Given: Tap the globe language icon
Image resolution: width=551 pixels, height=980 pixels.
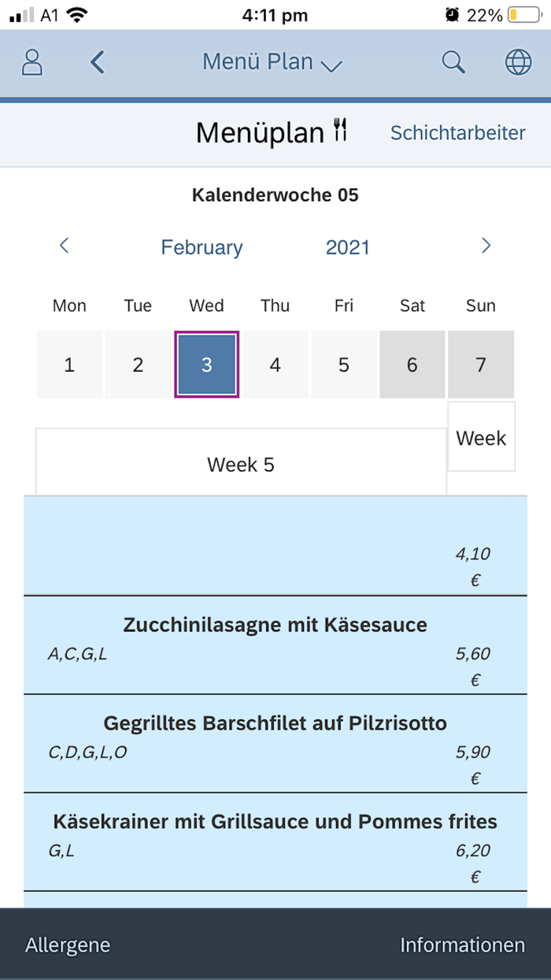Looking at the screenshot, I should click(518, 62).
